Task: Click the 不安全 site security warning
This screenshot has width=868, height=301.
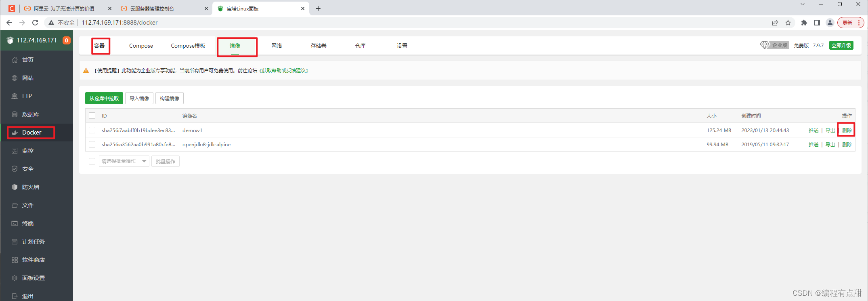Action: click(x=62, y=23)
